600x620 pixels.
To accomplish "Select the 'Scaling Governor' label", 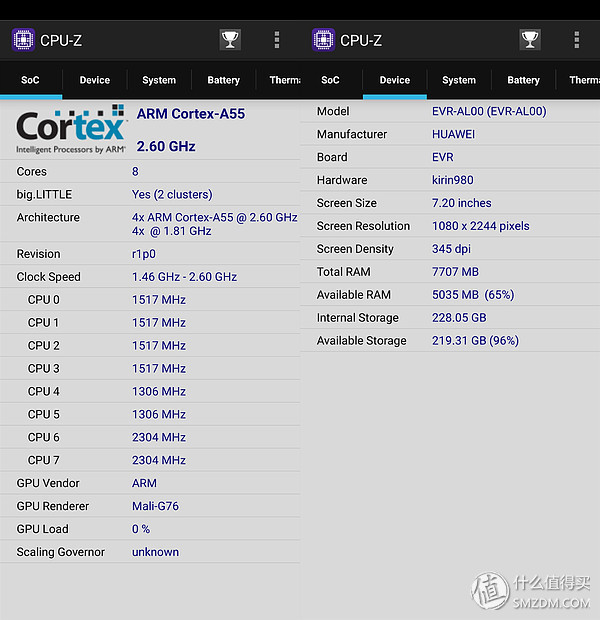I will pyautogui.click(x=61, y=552).
